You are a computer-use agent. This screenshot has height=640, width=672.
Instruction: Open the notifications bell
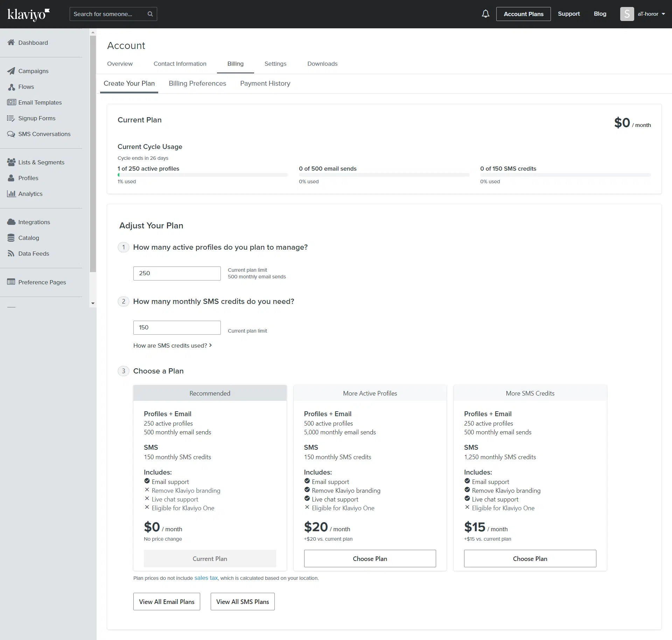485,14
